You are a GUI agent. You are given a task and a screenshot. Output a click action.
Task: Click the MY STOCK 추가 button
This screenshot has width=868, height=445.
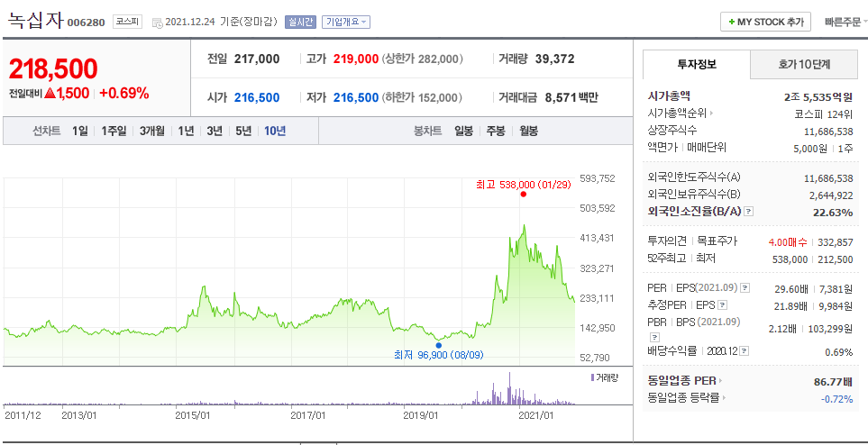(x=765, y=23)
